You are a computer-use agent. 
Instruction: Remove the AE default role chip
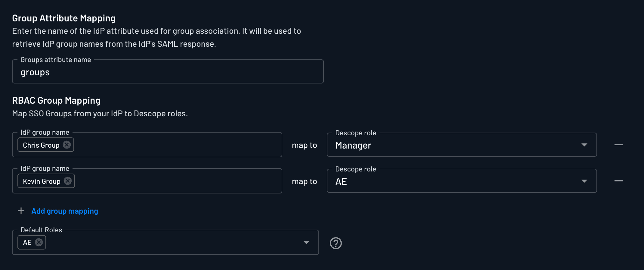[39, 242]
